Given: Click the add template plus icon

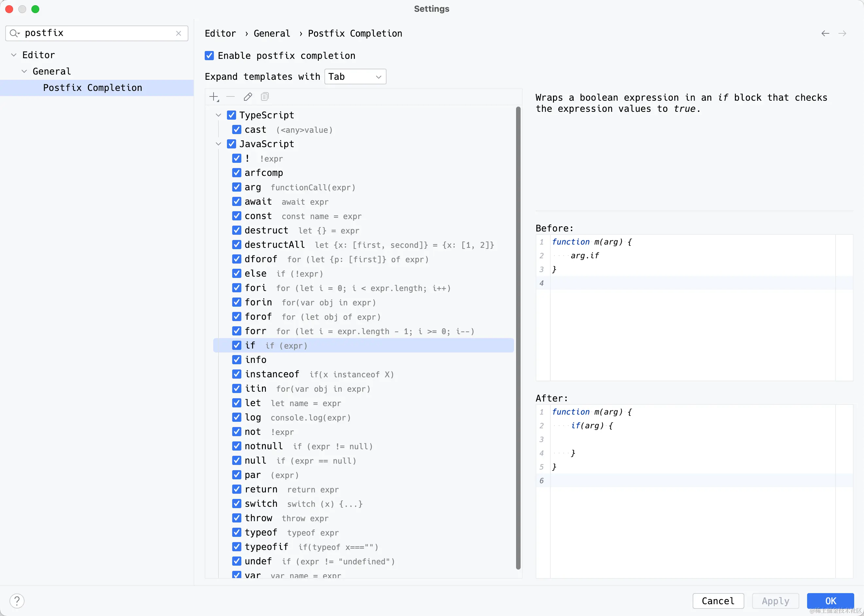Looking at the screenshot, I should [x=214, y=97].
